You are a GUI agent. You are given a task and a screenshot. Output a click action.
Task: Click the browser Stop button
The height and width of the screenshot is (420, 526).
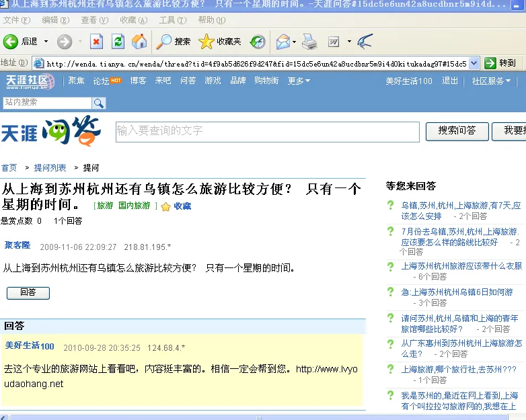96,42
